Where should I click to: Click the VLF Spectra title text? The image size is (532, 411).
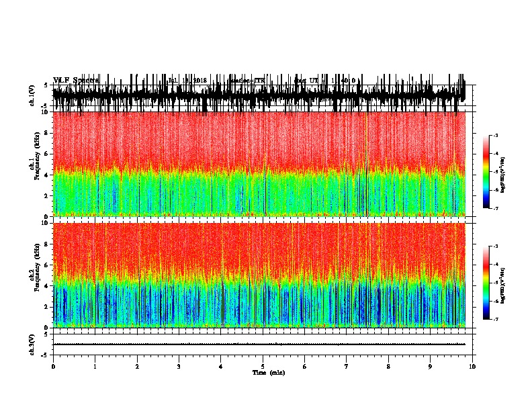76,81
